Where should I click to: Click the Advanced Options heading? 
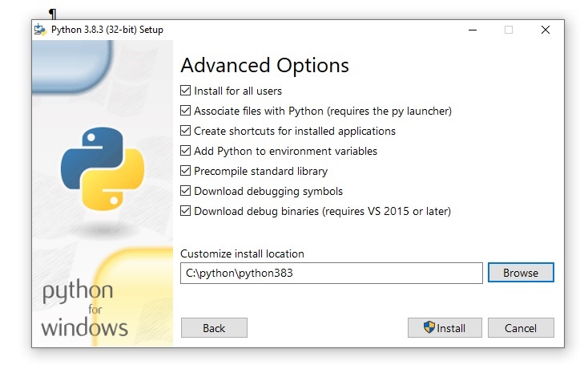pyautogui.click(x=264, y=65)
